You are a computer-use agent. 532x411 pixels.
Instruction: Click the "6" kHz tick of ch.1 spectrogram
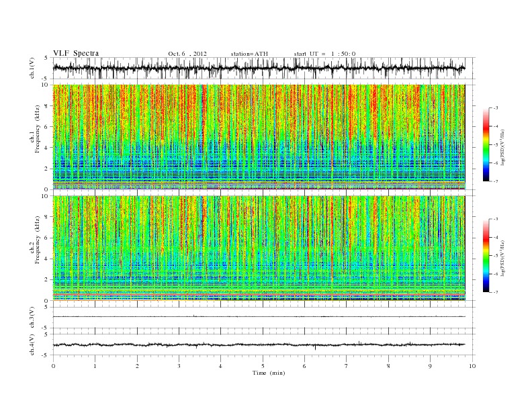(x=47, y=127)
